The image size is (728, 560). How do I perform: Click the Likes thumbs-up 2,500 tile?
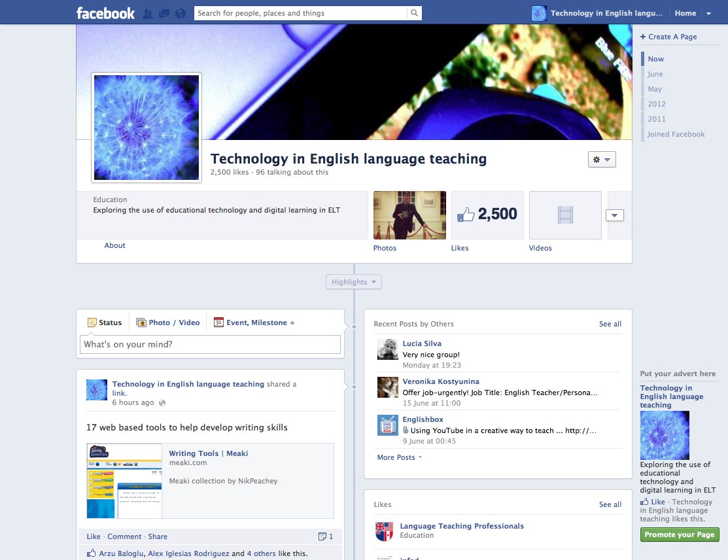[487, 215]
